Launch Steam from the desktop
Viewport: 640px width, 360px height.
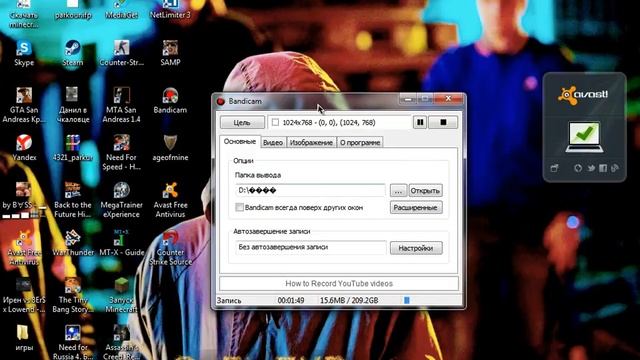pos(73,49)
